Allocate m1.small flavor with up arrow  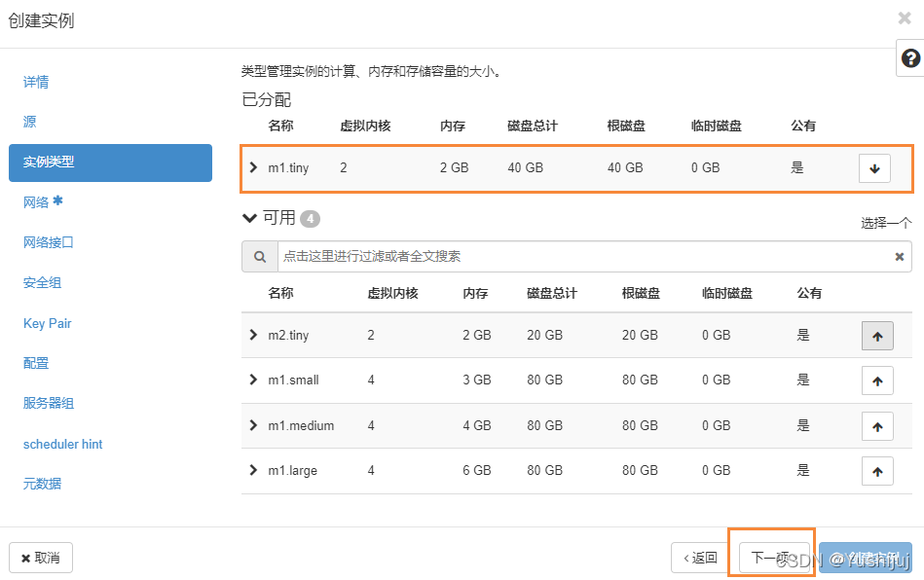coord(877,381)
